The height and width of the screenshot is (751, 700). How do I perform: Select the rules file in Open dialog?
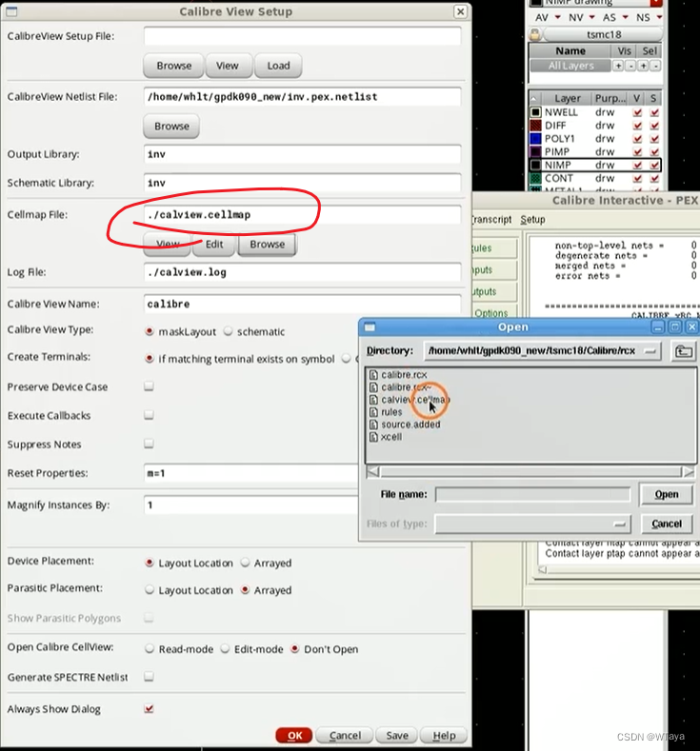pyautogui.click(x=386, y=412)
